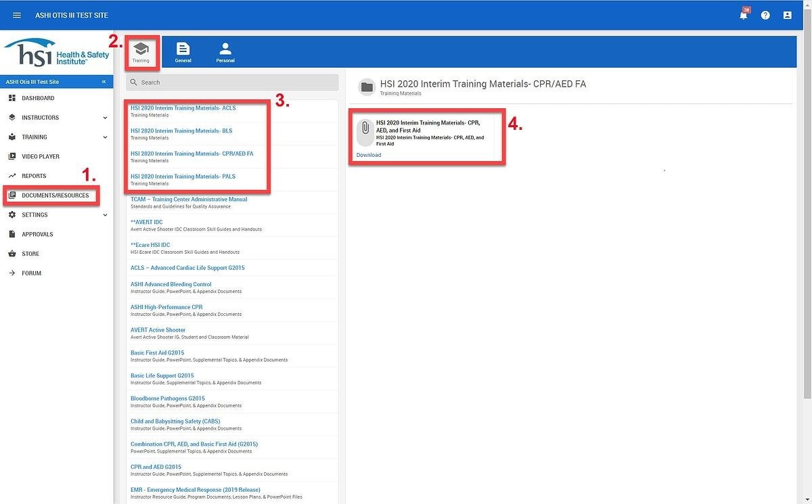Click the Settings gear icon
This screenshot has height=504, width=812.
[x=12, y=214]
